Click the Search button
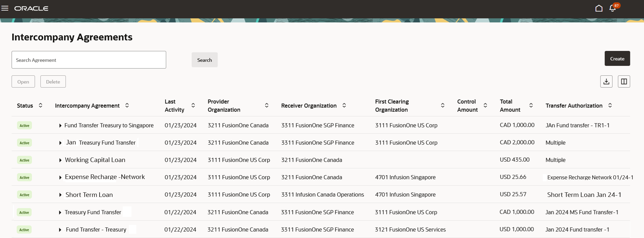Screen dimensions: 644x238 pos(204,60)
